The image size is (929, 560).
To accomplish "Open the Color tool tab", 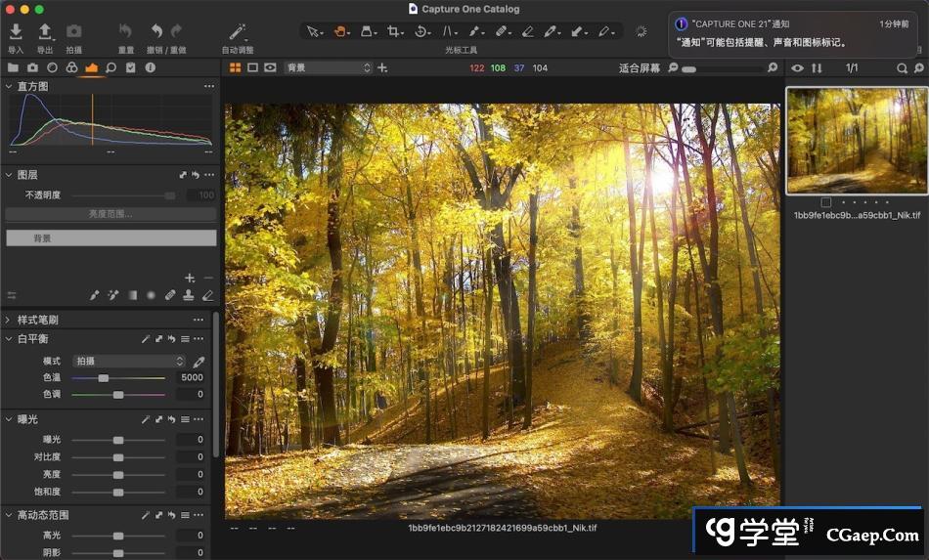I will tap(71, 67).
